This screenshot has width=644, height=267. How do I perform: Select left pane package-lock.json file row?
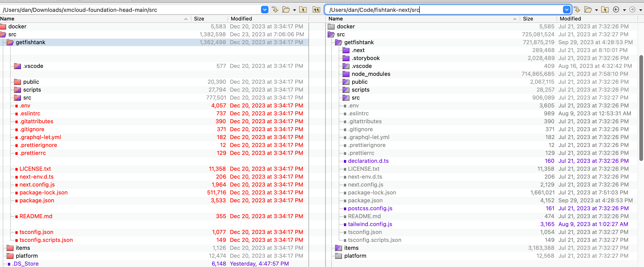point(154,193)
